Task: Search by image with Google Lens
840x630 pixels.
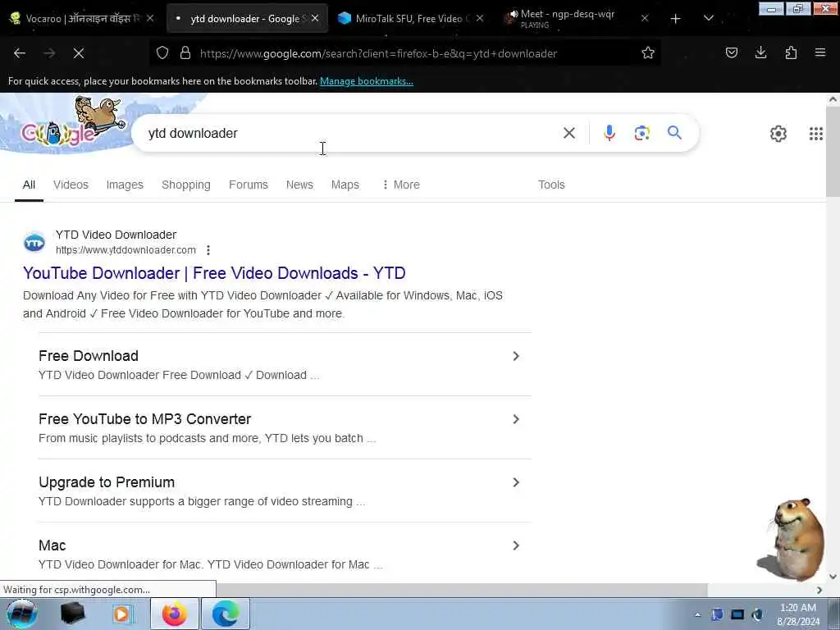Action: pyautogui.click(x=641, y=133)
